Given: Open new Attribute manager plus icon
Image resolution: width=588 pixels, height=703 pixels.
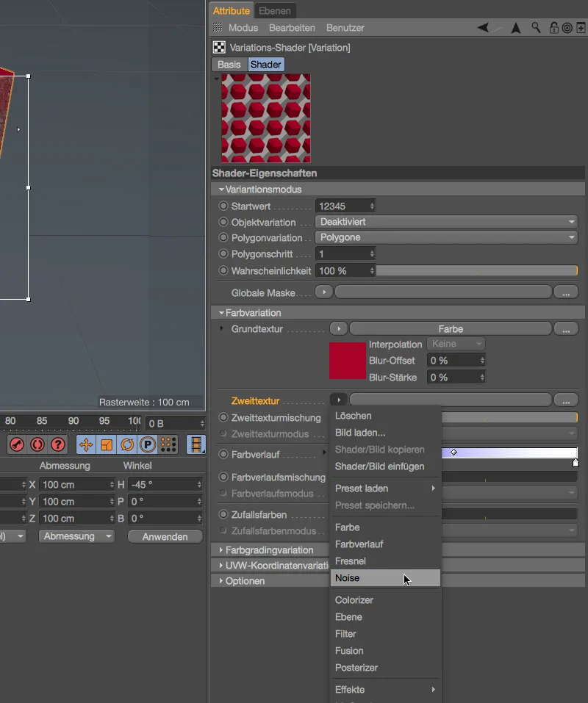Looking at the screenshot, I should click(x=581, y=28).
